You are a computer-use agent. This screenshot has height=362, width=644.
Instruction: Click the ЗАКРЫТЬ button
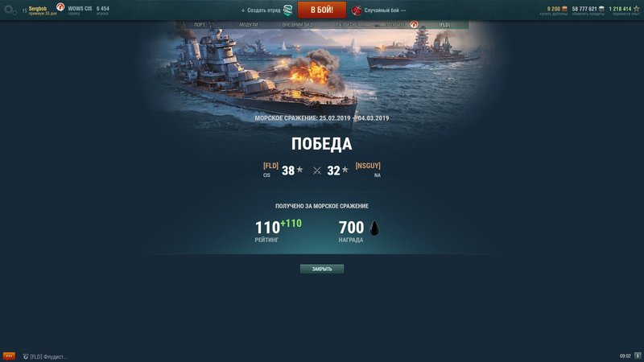(x=321, y=269)
